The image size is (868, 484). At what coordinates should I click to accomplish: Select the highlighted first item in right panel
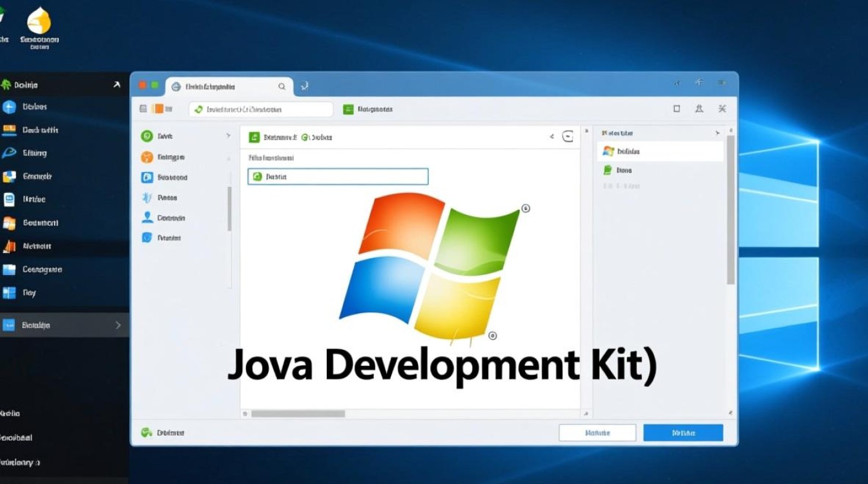tap(659, 151)
